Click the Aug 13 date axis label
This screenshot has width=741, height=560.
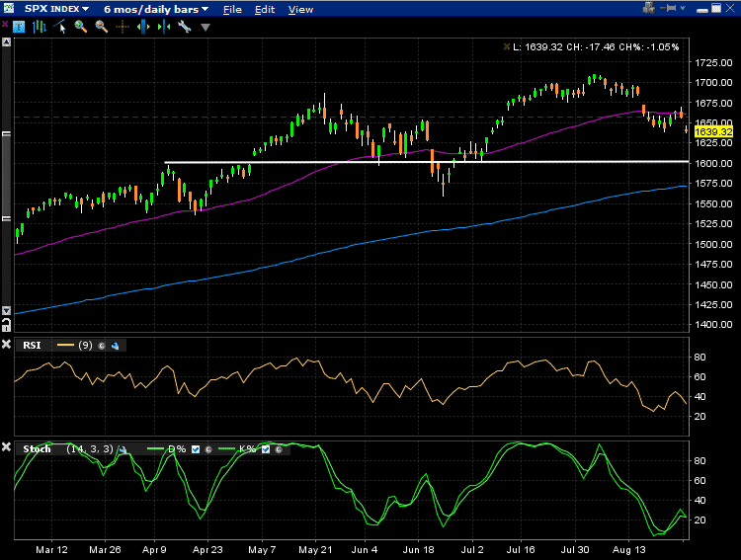pos(629,550)
